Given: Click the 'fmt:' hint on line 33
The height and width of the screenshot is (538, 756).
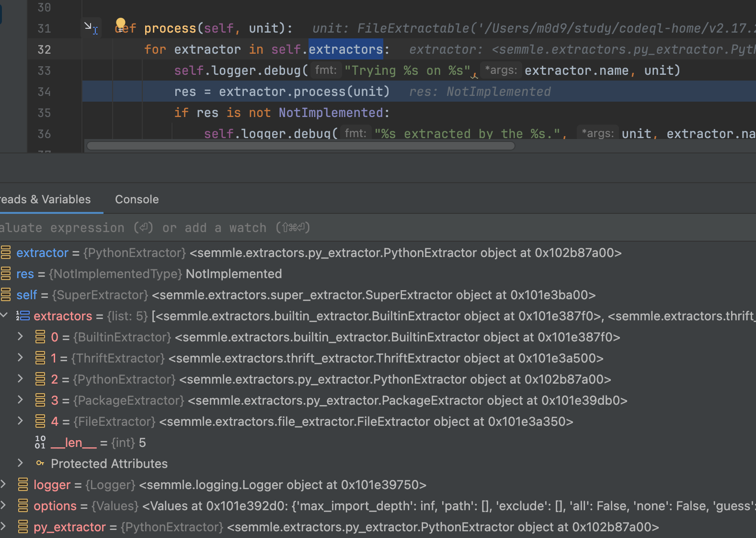Looking at the screenshot, I should (x=326, y=70).
